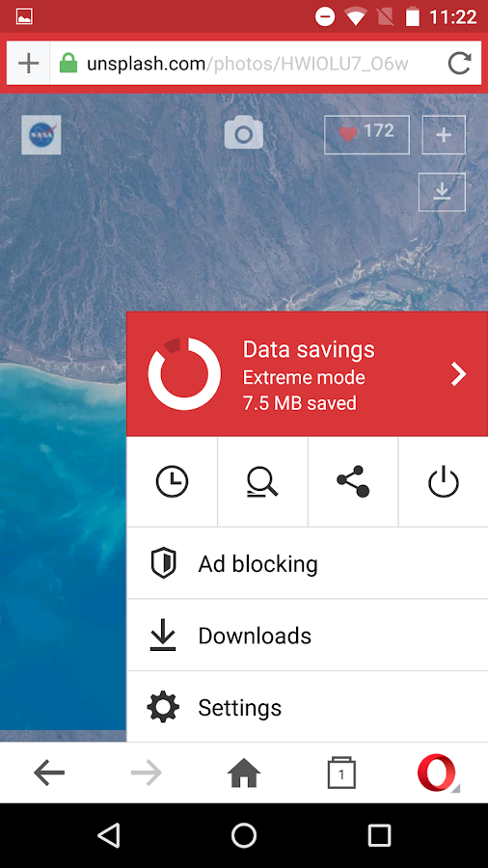Open the Settings menu entry
This screenshot has width=488, height=868.
[x=307, y=708]
